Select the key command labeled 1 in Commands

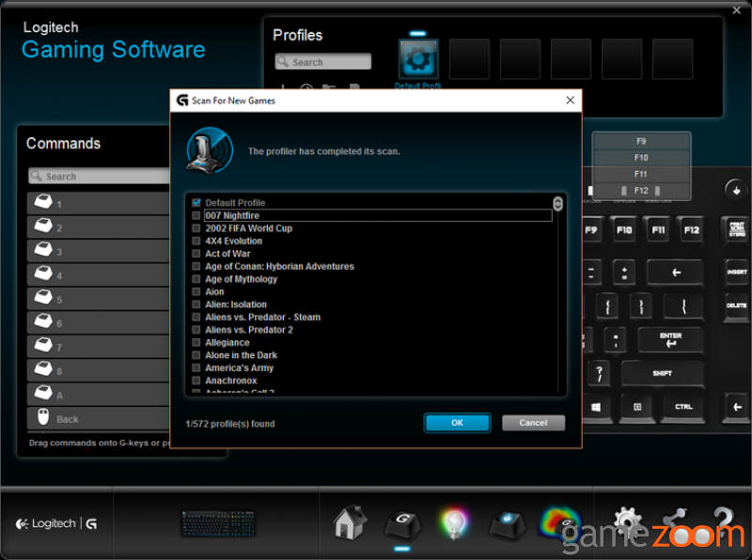[99, 203]
